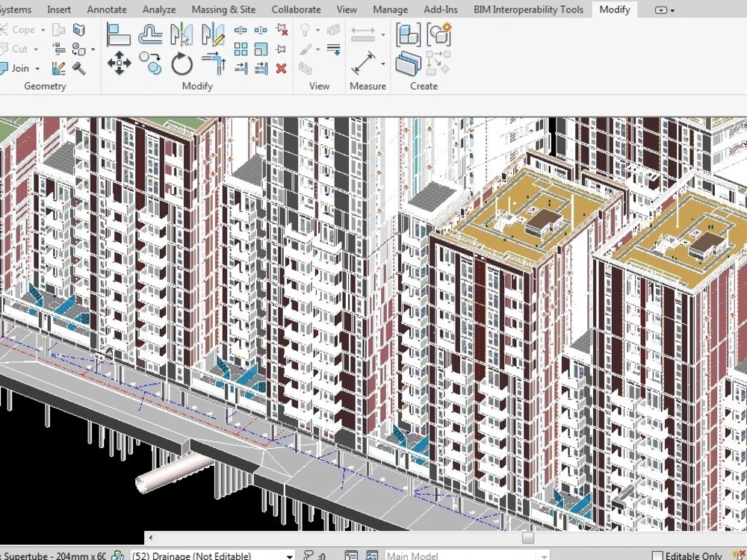Screen dimensions: 747x560
Task: Select the Demolish hammer tool
Action: click(x=79, y=68)
